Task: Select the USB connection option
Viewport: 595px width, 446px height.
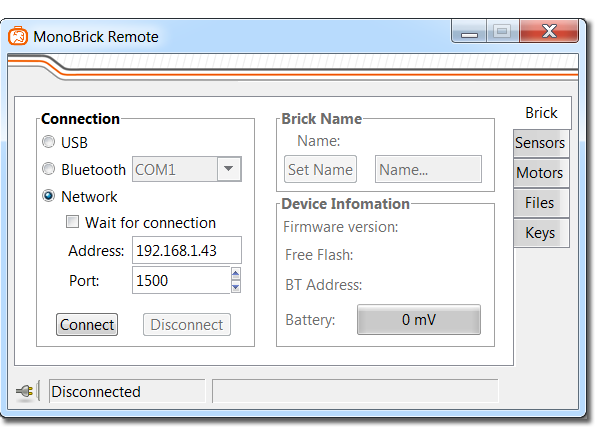Action: [x=48, y=142]
